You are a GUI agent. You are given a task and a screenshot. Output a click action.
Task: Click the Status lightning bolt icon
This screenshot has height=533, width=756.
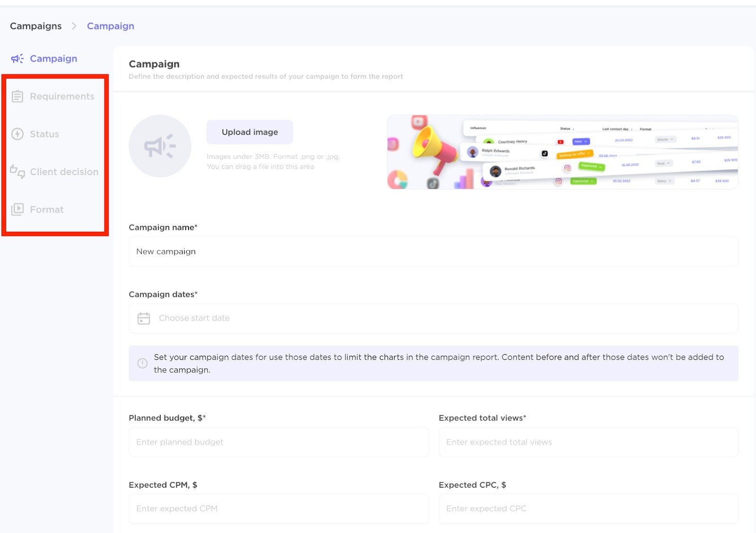17,134
